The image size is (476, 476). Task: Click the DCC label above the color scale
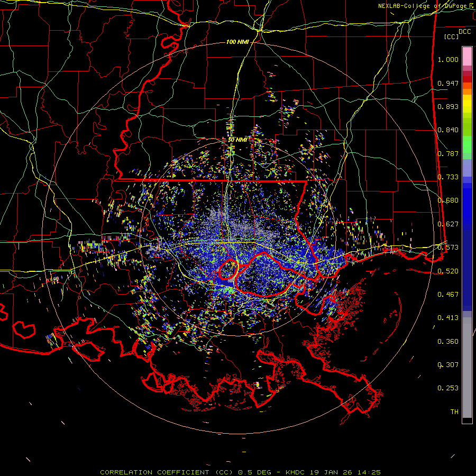click(464, 32)
